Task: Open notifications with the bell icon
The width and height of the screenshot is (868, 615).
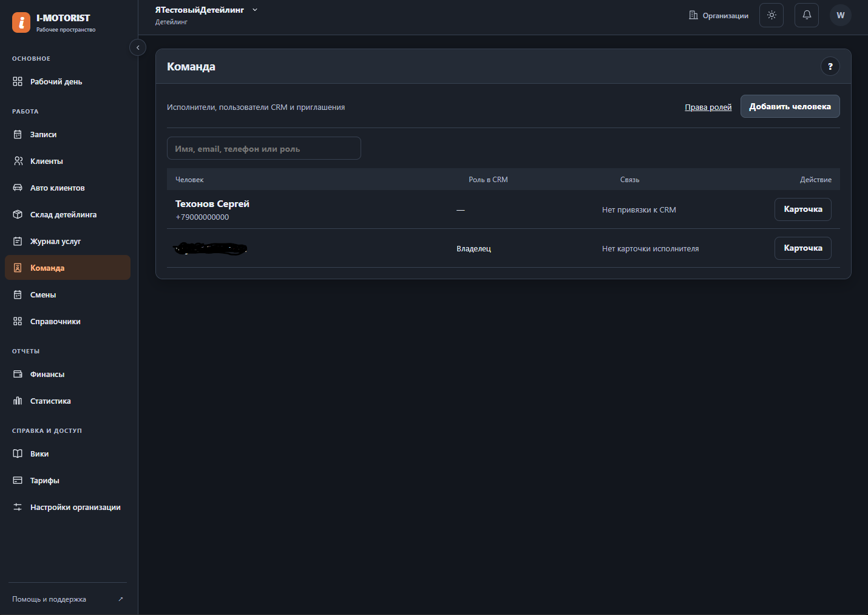Action: pos(807,15)
